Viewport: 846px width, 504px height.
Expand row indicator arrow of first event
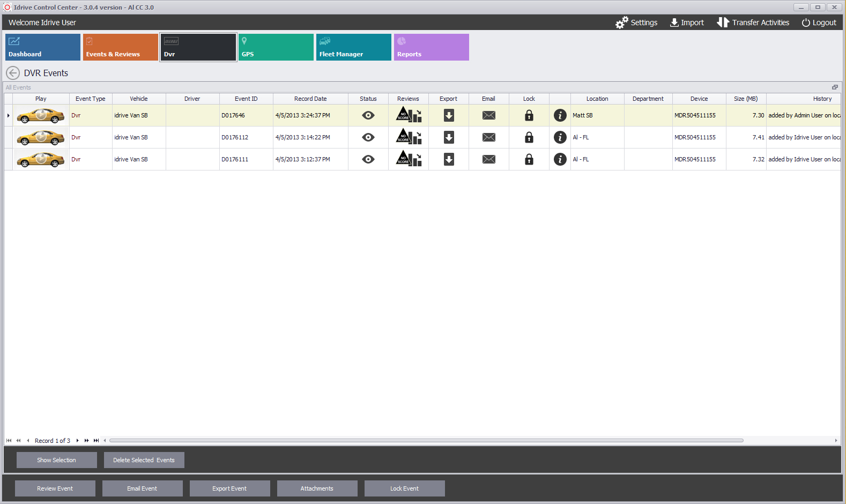point(9,115)
